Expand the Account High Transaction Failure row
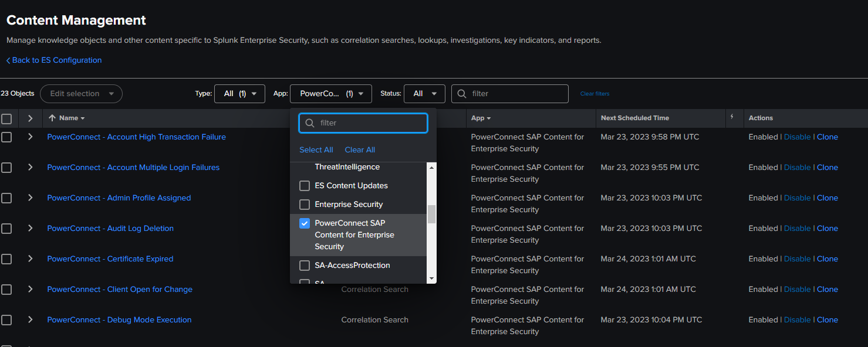 30,137
